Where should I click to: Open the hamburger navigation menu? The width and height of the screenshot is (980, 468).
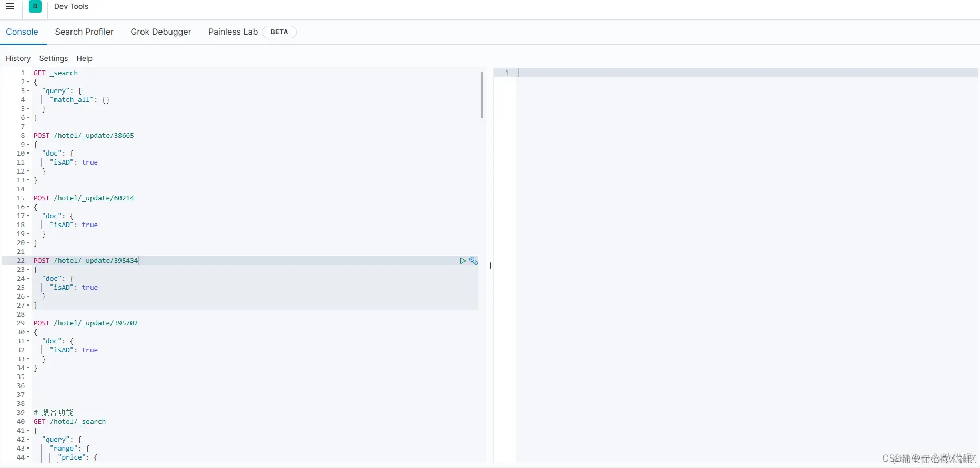point(10,6)
